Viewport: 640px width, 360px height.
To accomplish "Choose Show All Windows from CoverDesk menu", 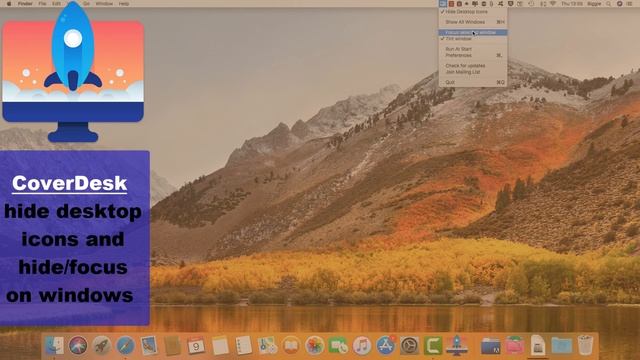I will tap(473, 22).
